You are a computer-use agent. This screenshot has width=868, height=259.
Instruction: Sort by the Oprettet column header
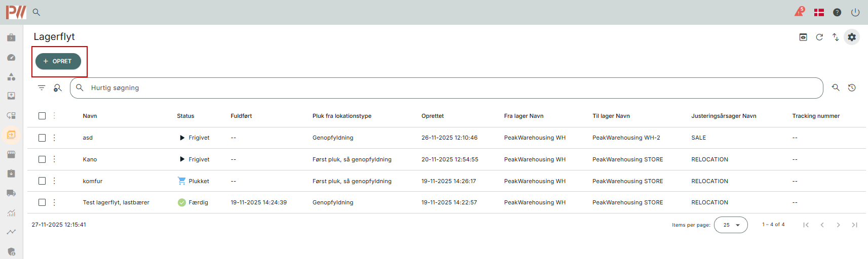tap(432, 116)
